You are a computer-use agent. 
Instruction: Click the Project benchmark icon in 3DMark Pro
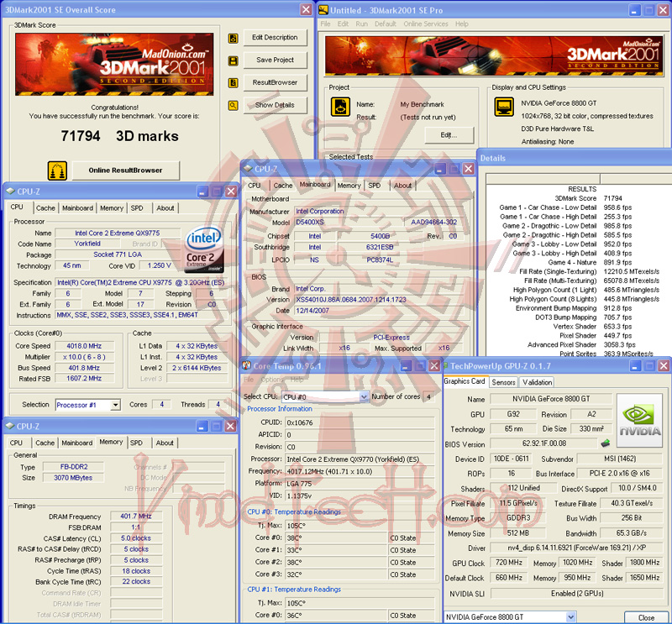[x=340, y=107]
